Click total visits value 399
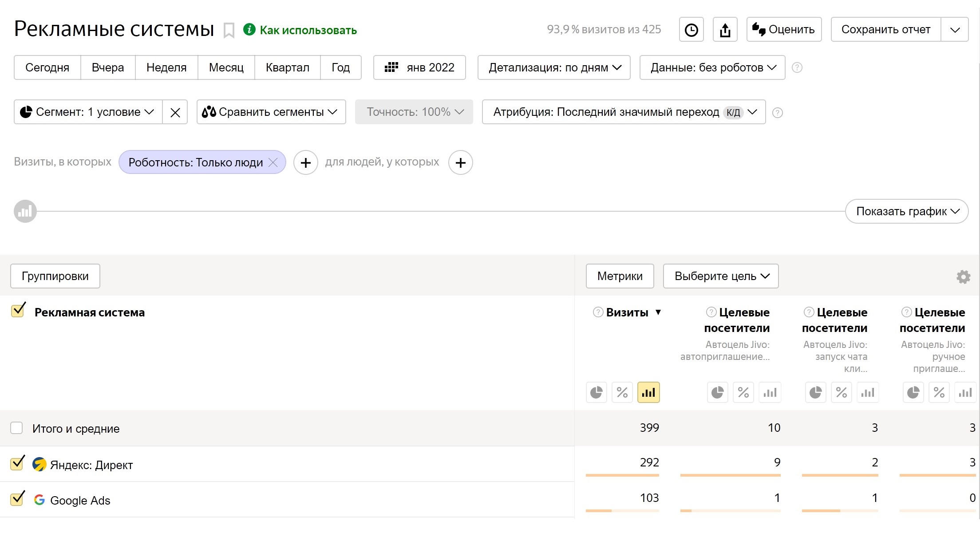 point(649,428)
